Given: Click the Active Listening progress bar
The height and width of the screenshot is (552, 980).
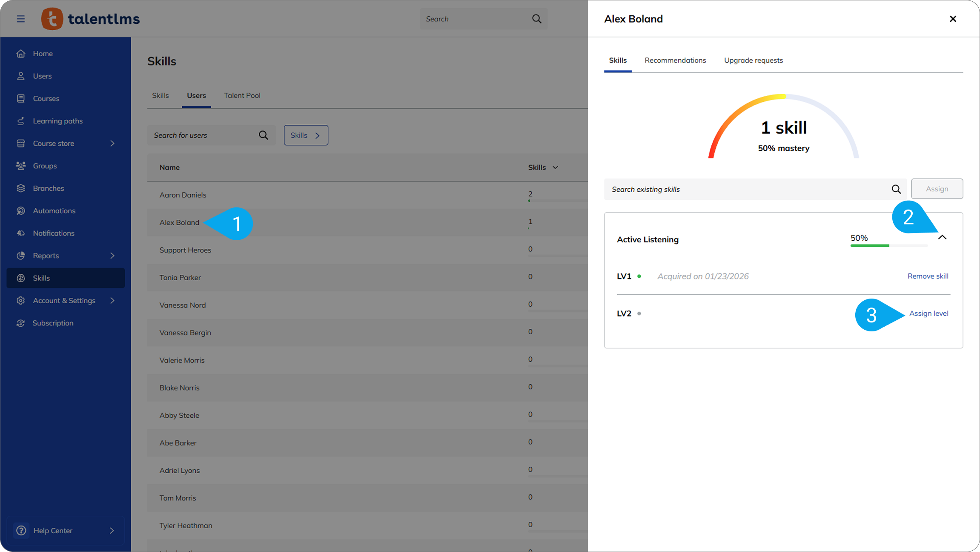Looking at the screenshot, I should point(888,246).
